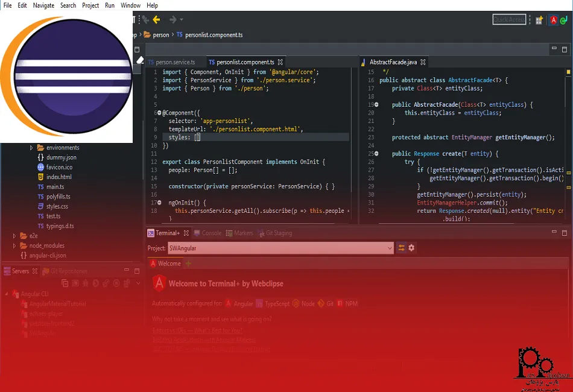Open the Angular perspective icon
This screenshot has height=392, width=573.
point(553,20)
